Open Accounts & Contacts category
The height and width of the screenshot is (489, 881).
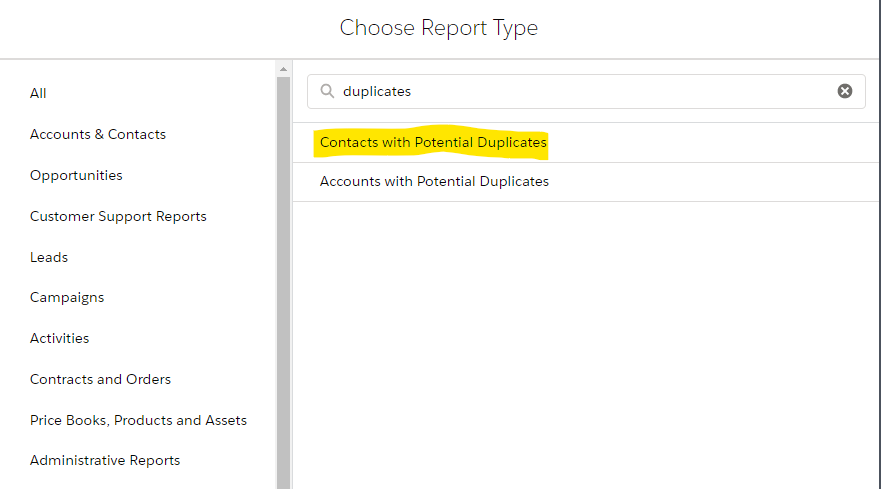tap(98, 134)
